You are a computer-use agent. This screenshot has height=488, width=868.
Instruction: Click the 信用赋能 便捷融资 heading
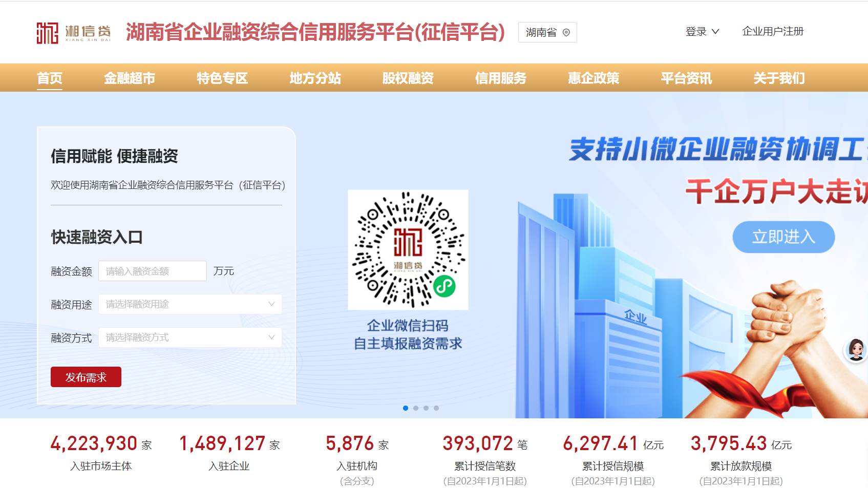click(x=114, y=156)
